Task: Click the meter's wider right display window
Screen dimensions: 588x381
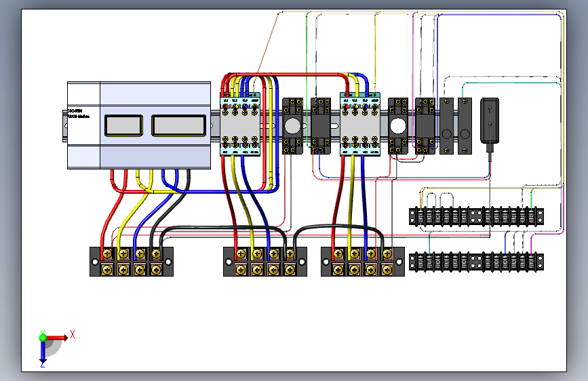Action: [x=179, y=125]
